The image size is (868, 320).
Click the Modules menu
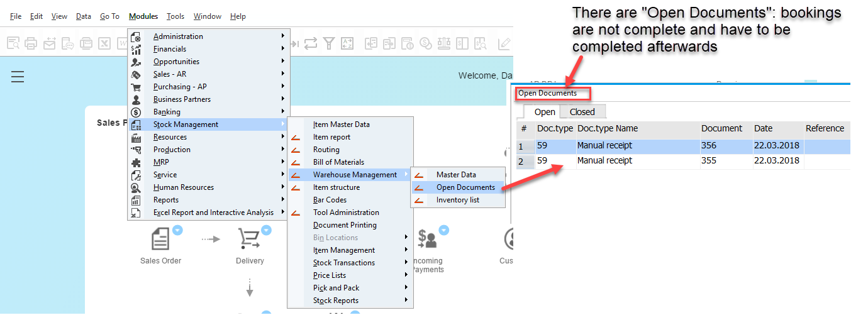[143, 16]
